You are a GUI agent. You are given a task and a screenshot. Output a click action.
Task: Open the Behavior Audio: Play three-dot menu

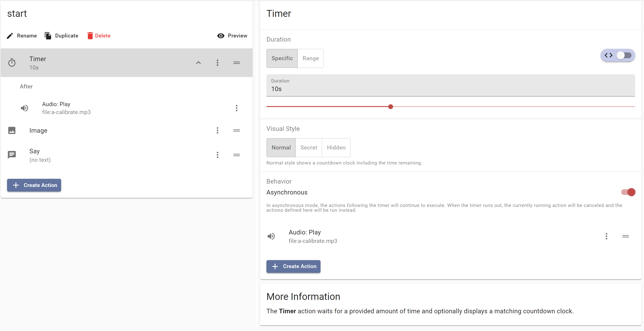coord(606,236)
